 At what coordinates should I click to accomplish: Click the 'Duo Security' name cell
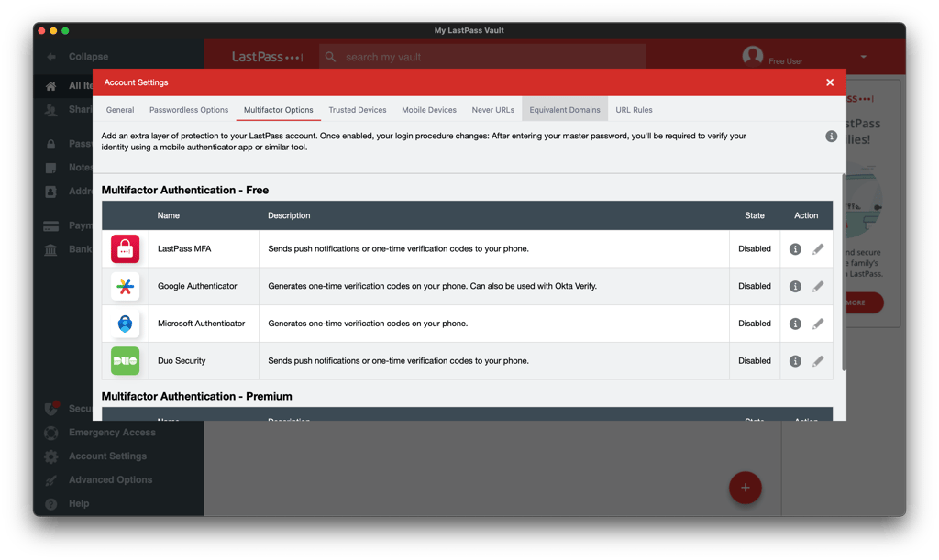point(182,361)
